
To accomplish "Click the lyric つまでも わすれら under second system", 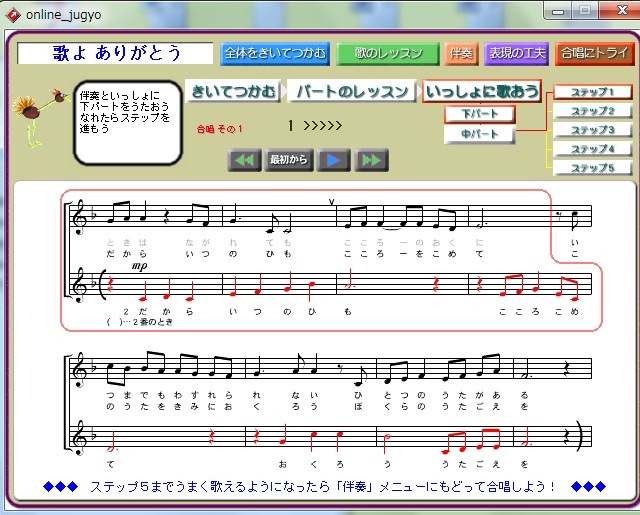I will (x=169, y=395).
